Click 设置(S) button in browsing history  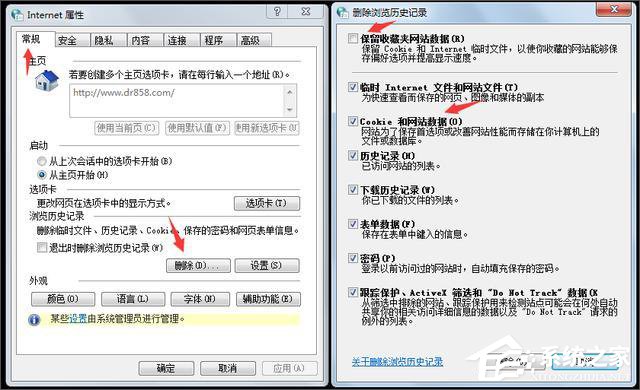[x=267, y=266]
